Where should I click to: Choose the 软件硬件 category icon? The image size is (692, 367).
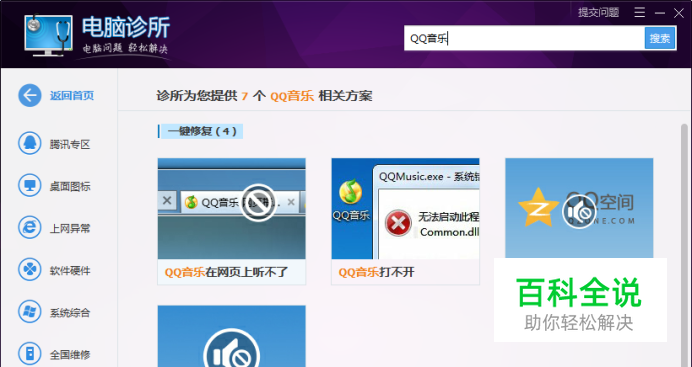click(30, 270)
